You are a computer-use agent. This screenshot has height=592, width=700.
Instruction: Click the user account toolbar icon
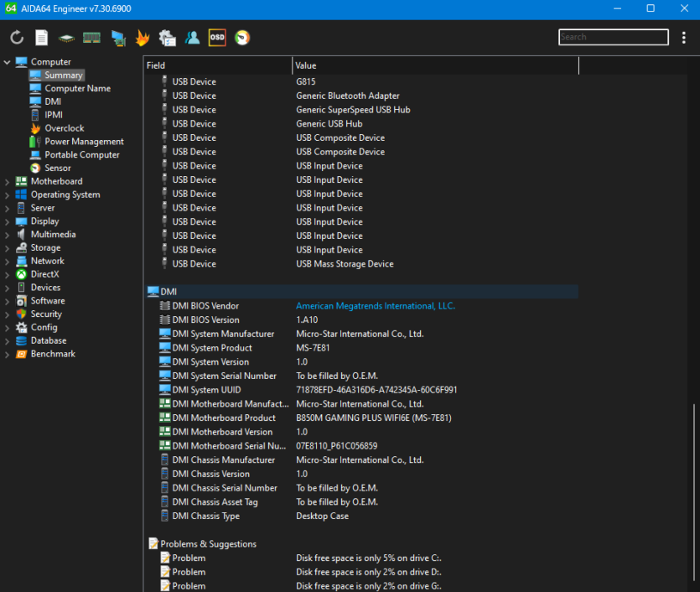tap(193, 38)
